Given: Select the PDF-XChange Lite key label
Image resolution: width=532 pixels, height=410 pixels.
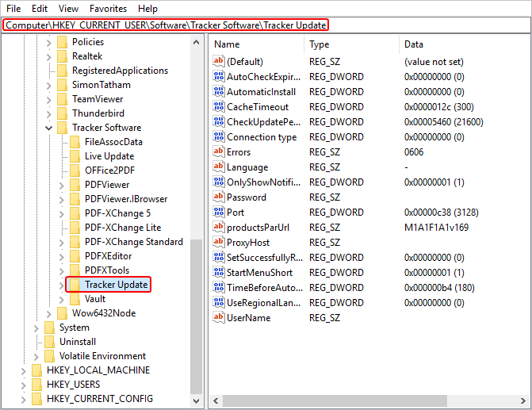Looking at the screenshot, I should click(x=123, y=228).
